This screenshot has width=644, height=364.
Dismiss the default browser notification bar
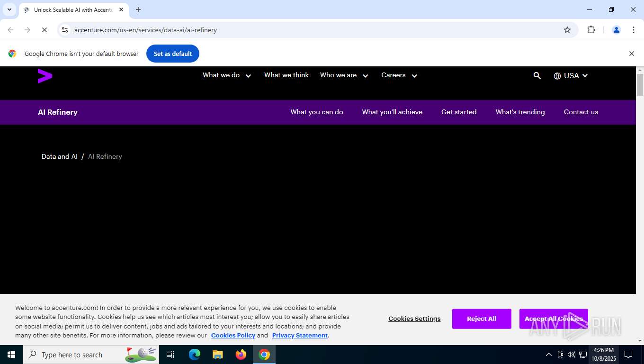(x=631, y=54)
